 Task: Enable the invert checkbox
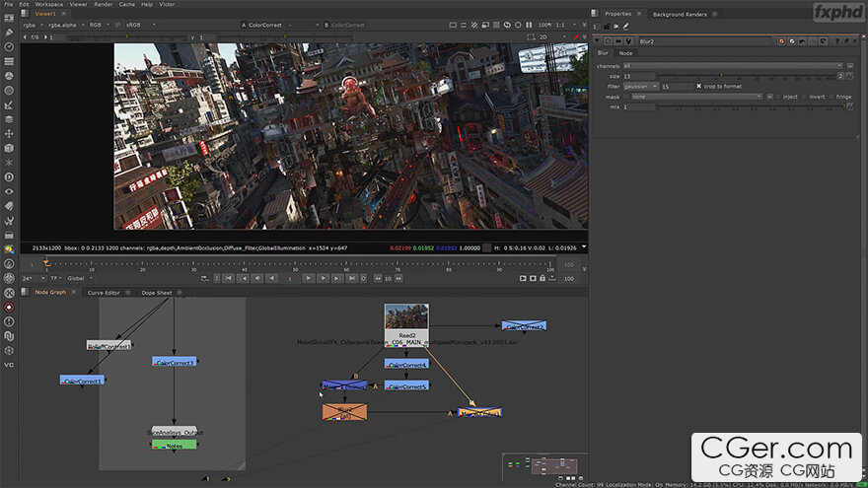pos(805,97)
